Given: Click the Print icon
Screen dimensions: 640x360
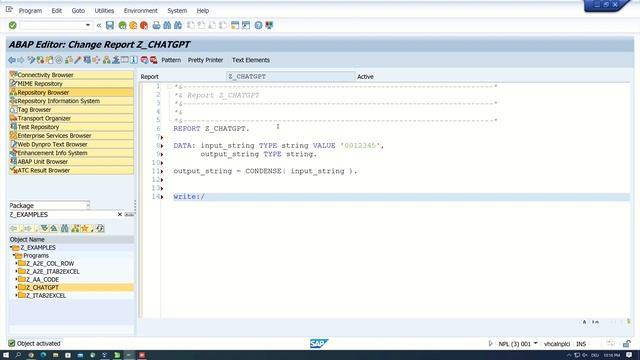Looking at the screenshot, I should pos(156,25).
